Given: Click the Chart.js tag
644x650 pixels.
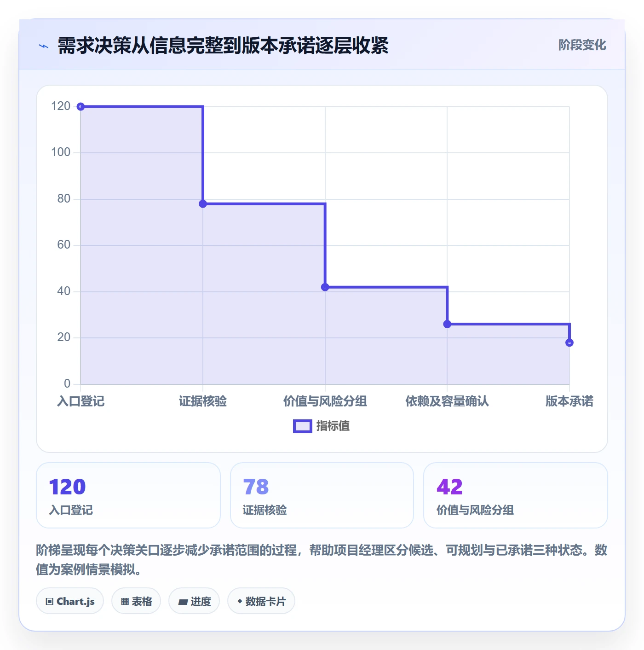Looking at the screenshot, I should [x=70, y=601].
